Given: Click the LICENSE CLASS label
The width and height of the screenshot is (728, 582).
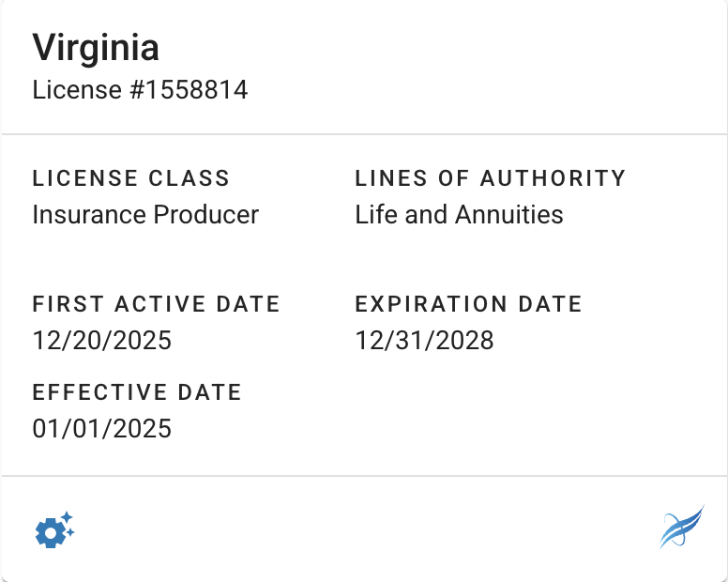Looking at the screenshot, I should [130, 178].
